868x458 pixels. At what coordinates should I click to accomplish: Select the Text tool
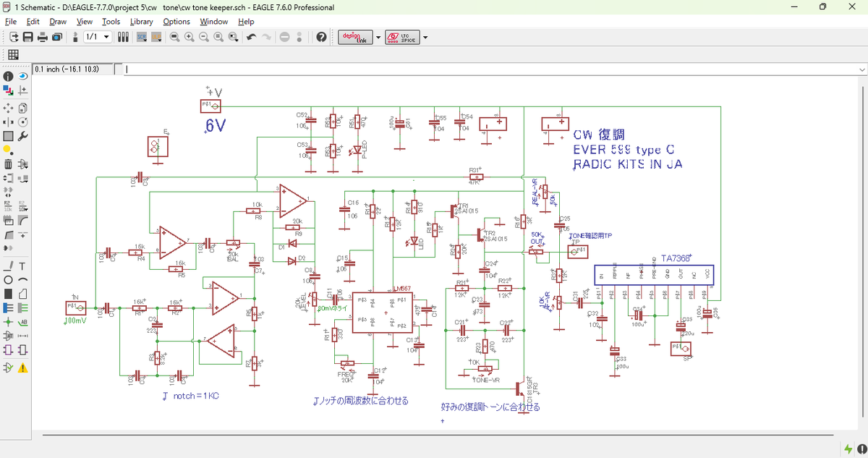pos(22,266)
